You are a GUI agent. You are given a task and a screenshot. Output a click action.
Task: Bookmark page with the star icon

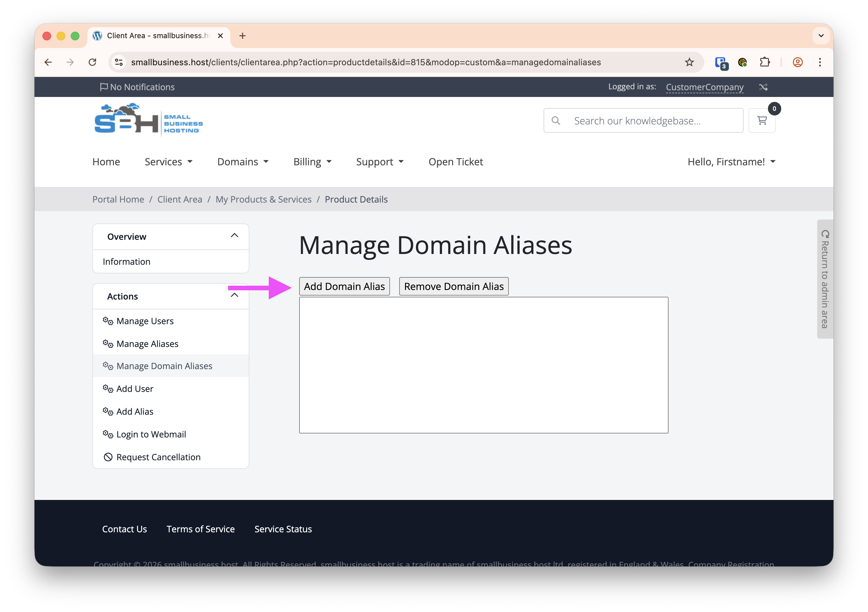689,62
